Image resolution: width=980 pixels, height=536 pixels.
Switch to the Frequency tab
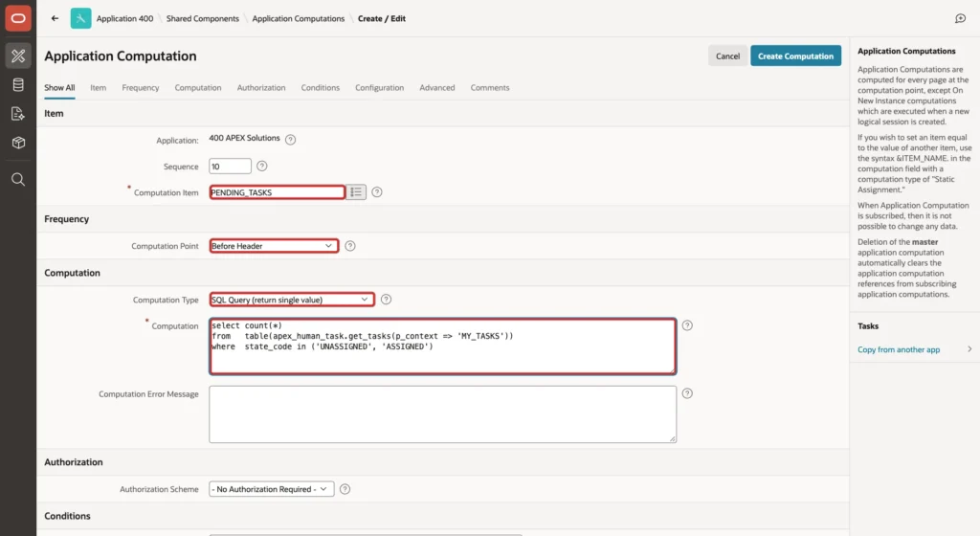(x=141, y=87)
